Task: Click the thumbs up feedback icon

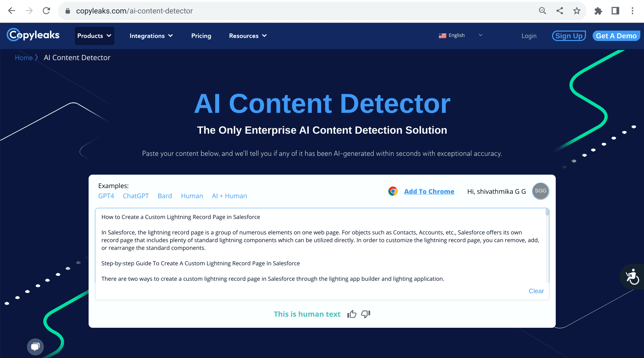Action: 352,314
